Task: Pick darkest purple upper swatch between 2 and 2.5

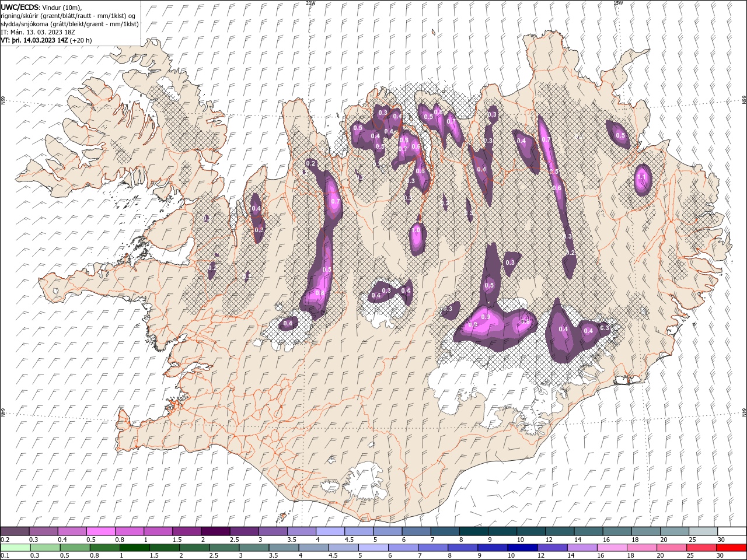Action: (215, 531)
